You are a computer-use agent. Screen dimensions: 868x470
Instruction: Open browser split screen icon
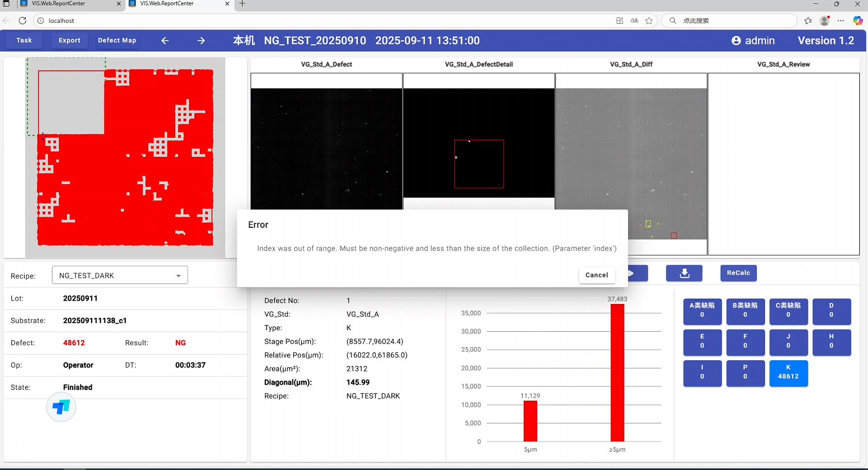[x=620, y=20]
